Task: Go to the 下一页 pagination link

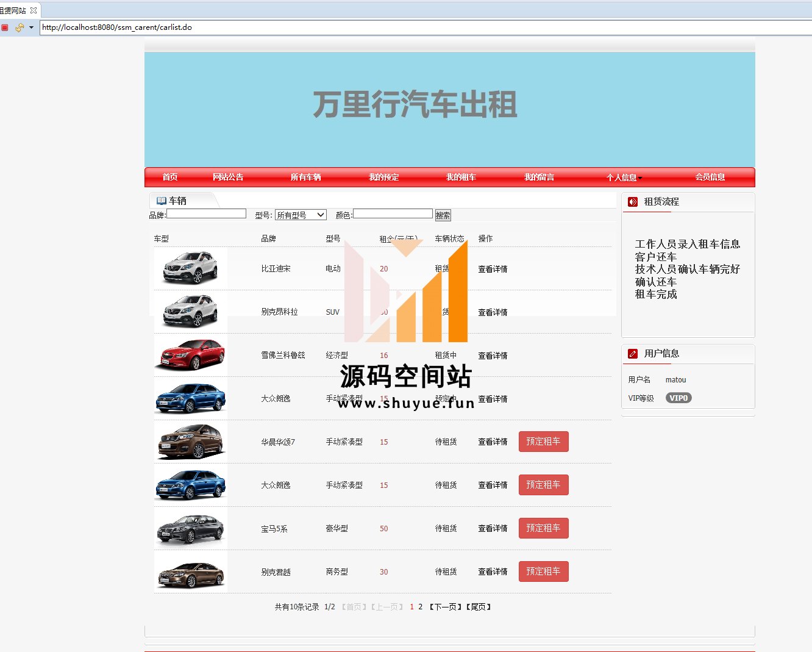Action: coord(446,607)
